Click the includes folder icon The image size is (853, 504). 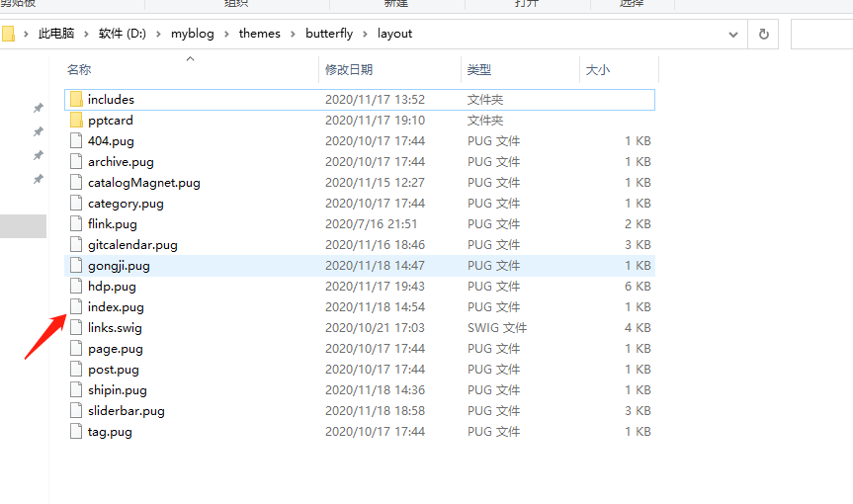[76, 100]
